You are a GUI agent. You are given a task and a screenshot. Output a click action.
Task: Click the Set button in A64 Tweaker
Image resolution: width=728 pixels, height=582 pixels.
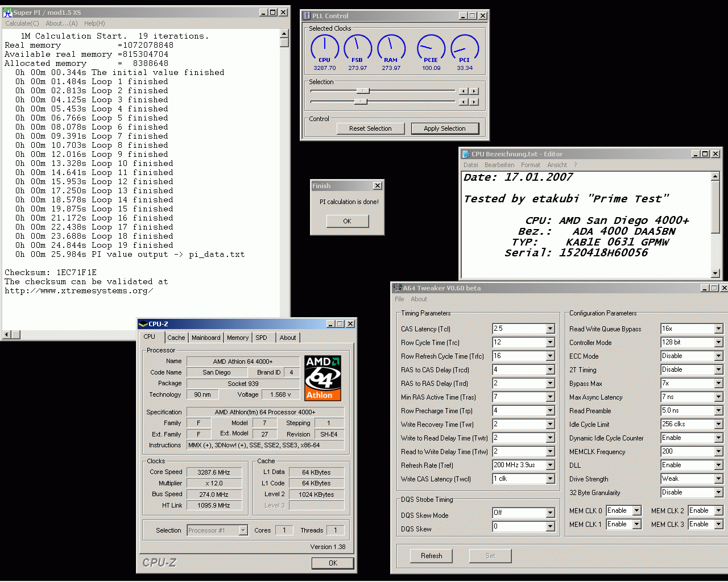pos(490,556)
